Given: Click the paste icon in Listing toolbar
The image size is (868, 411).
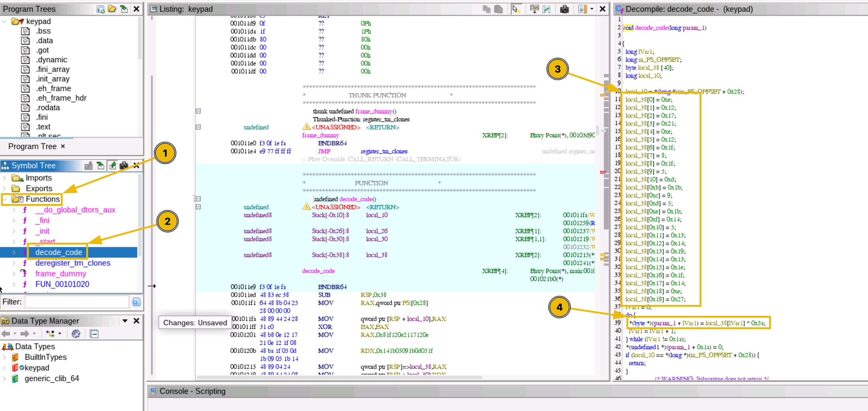Looking at the screenshot, I should pos(498,9).
